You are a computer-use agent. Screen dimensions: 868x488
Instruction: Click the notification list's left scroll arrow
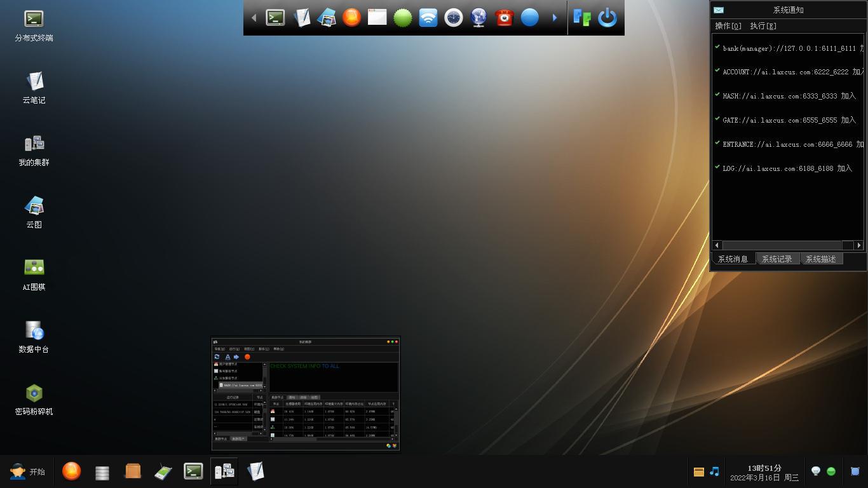click(x=717, y=245)
